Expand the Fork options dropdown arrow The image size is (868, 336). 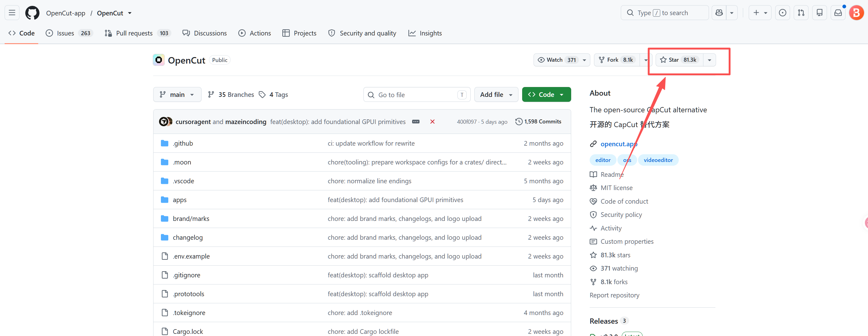pyautogui.click(x=646, y=60)
